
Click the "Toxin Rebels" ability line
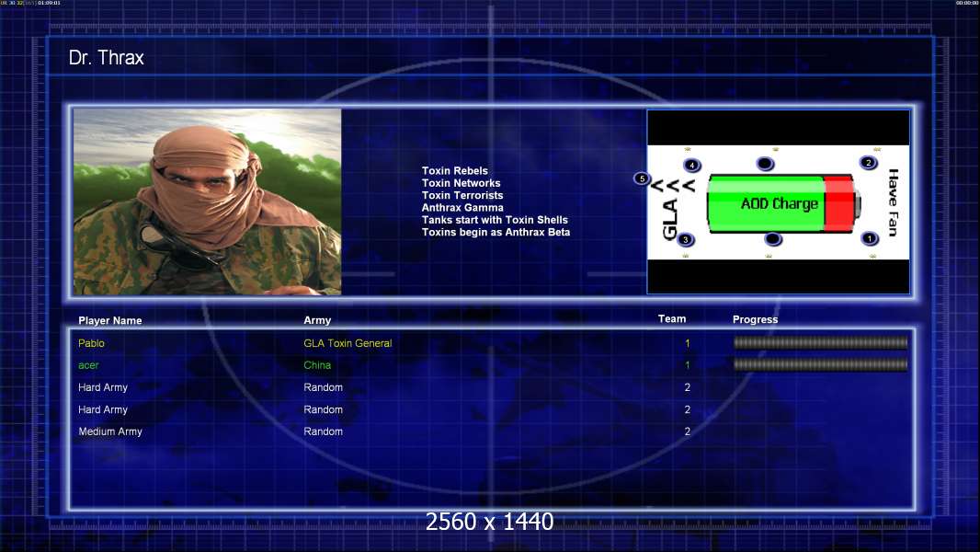pyautogui.click(x=454, y=171)
